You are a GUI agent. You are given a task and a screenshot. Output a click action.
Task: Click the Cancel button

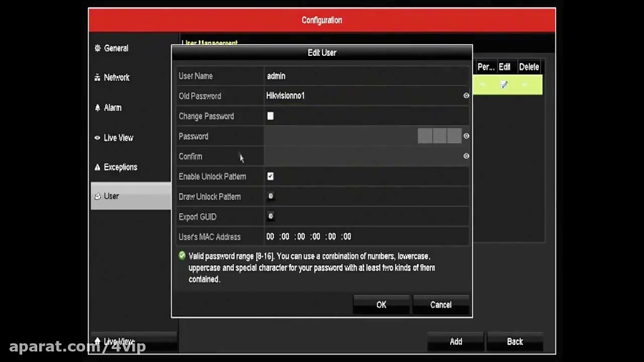[x=441, y=305]
